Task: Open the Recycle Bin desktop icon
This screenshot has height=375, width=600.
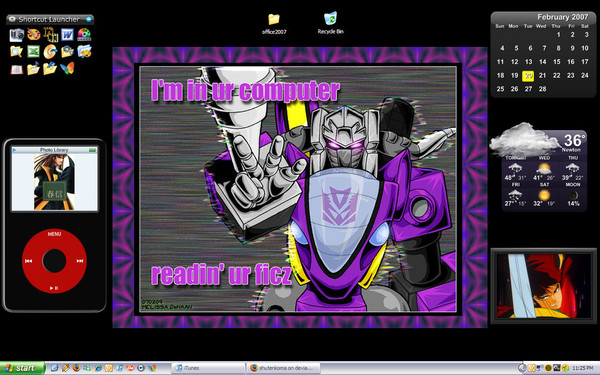Action: [330, 23]
